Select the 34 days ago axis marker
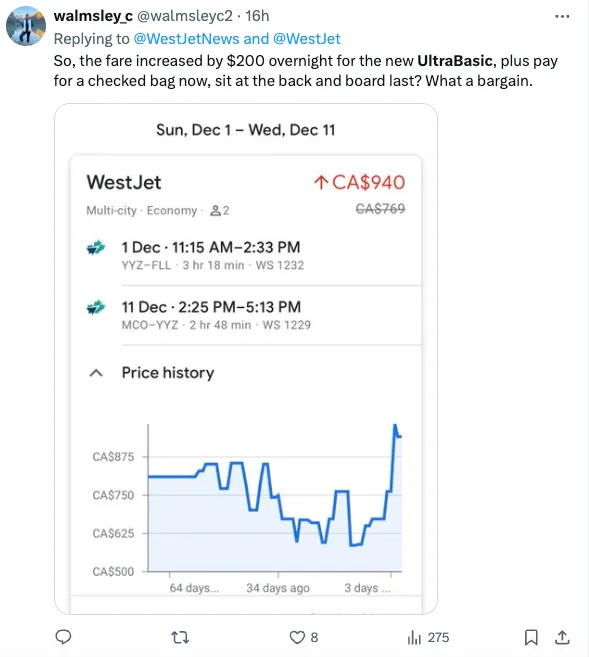 (278, 588)
